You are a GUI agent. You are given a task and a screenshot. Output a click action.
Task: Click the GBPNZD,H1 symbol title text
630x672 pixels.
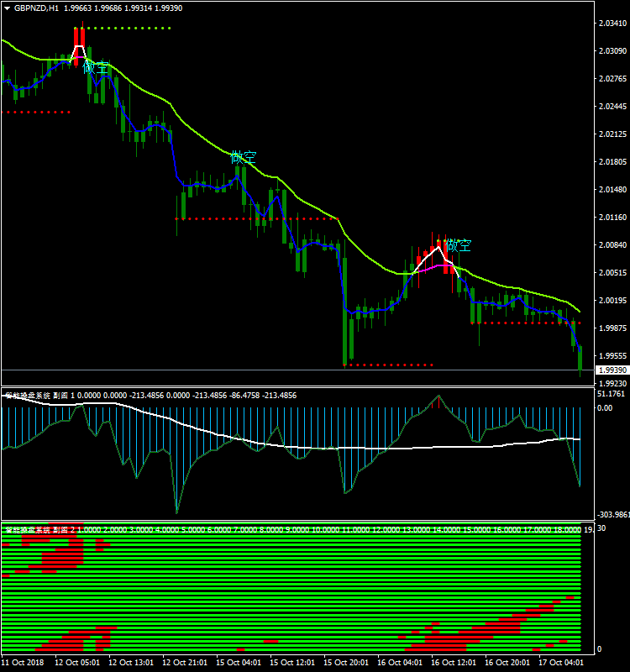click(x=37, y=8)
